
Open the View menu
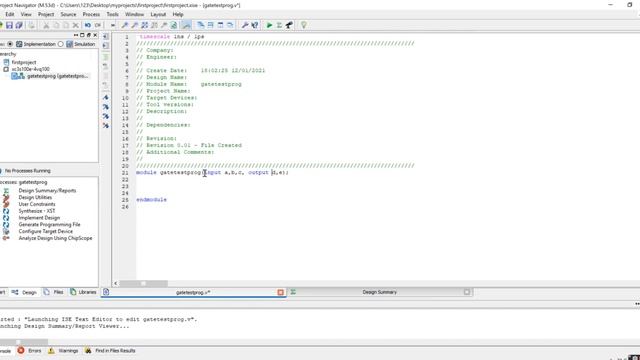pyautogui.click(x=26, y=14)
